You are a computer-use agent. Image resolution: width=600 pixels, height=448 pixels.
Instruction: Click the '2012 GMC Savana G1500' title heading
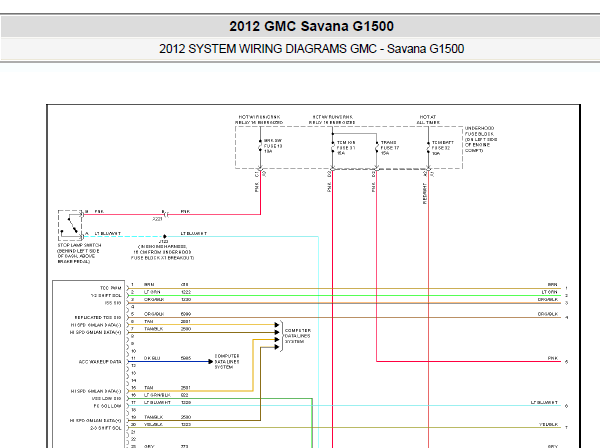tap(311, 26)
